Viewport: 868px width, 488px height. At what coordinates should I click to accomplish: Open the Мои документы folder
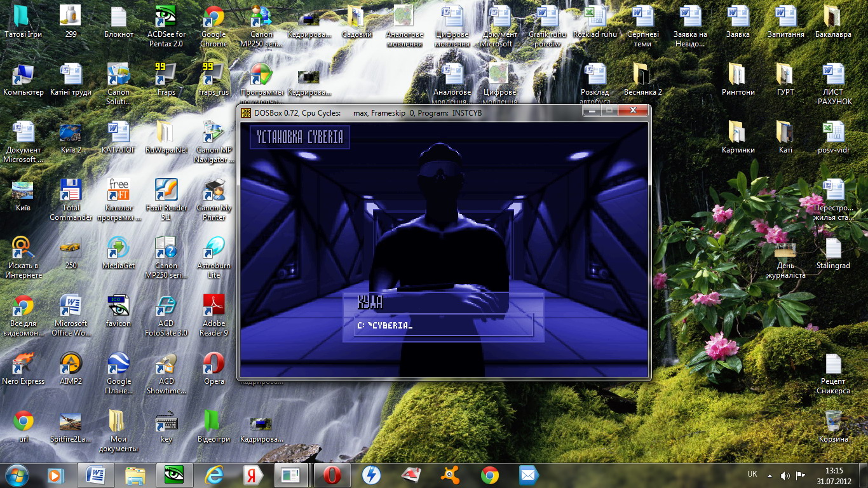[x=119, y=431]
